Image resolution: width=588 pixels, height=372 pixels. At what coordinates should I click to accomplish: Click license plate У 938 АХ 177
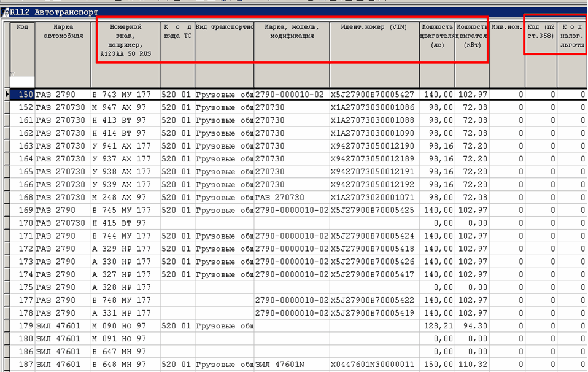coord(122,172)
